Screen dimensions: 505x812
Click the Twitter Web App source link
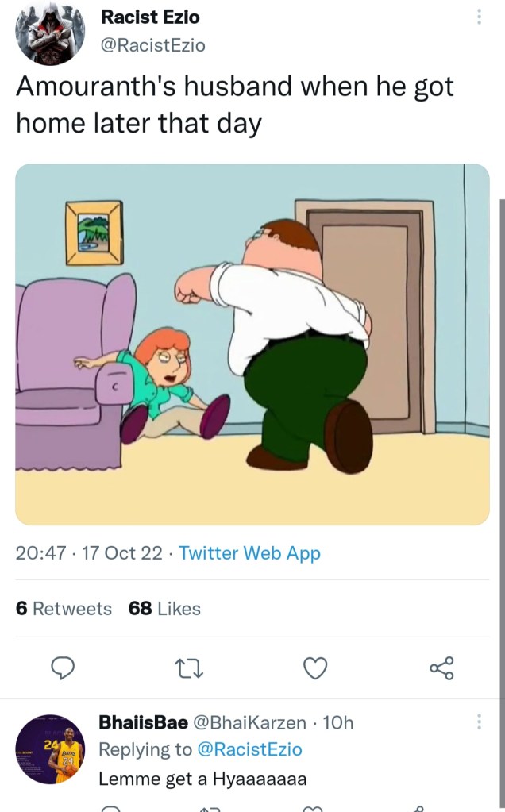250,553
